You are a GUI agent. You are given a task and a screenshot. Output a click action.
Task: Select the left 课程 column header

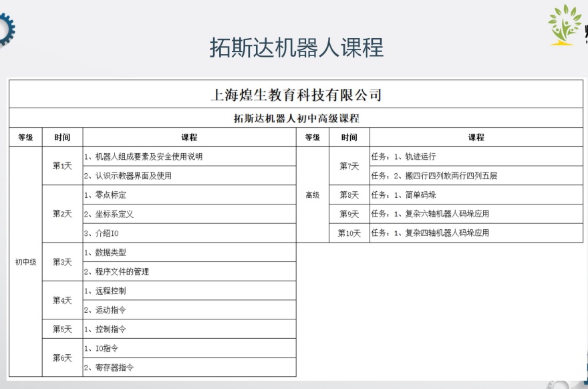(x=186, y=136)
